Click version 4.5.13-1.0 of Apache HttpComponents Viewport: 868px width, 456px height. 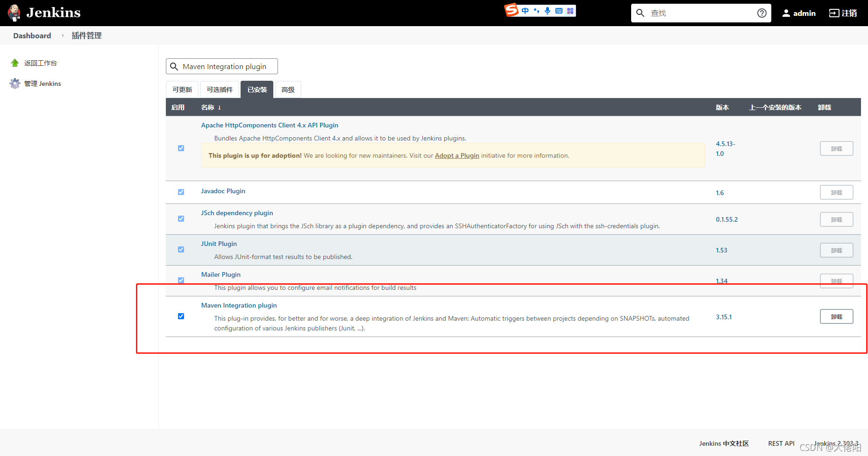[x=726, y=148]
